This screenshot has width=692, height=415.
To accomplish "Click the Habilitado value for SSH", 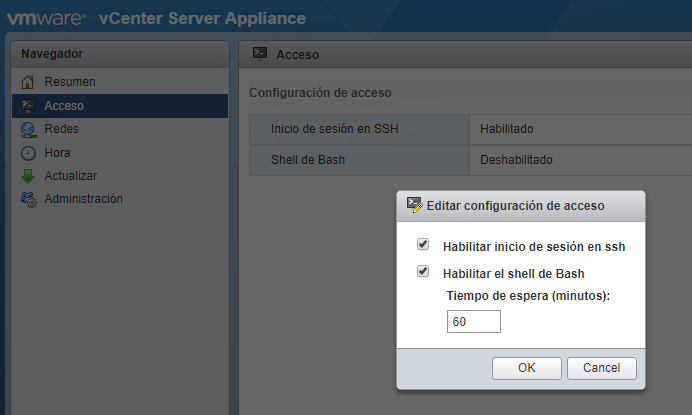I will tap(507, 129).
